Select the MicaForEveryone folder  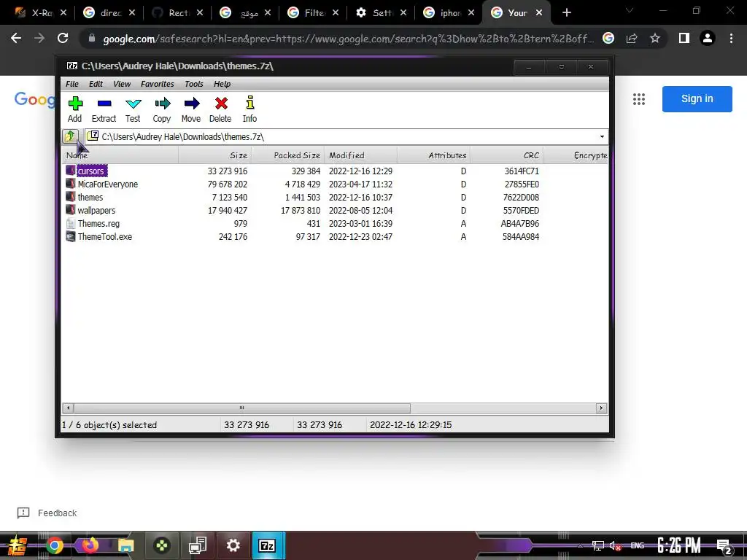[x=108, y=184]
